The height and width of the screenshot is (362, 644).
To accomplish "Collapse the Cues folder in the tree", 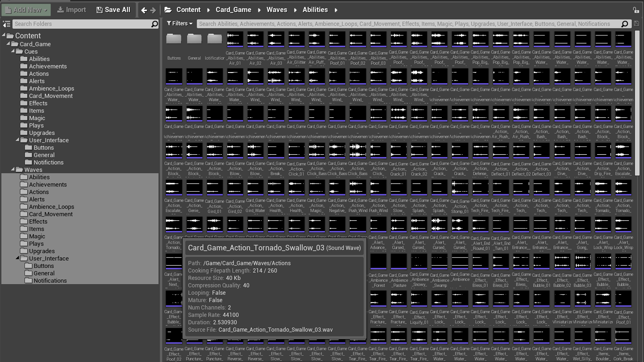I will coord(12,51).
